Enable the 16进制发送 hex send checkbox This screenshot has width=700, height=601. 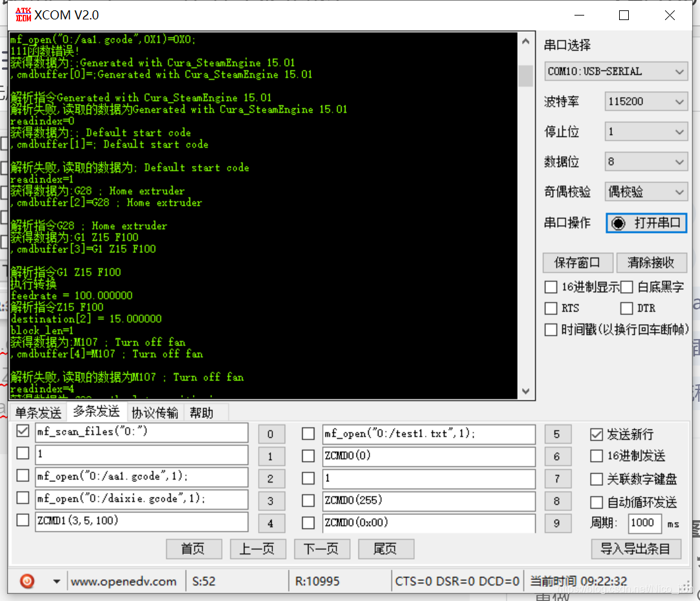tap(596, 456)
